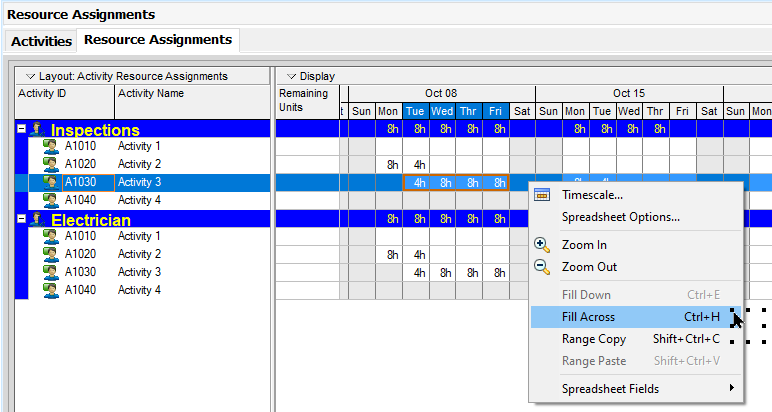The height and width of the screenshot is (412, 772).
Task: Collapse the Electrician group
Action: (22, 219)
